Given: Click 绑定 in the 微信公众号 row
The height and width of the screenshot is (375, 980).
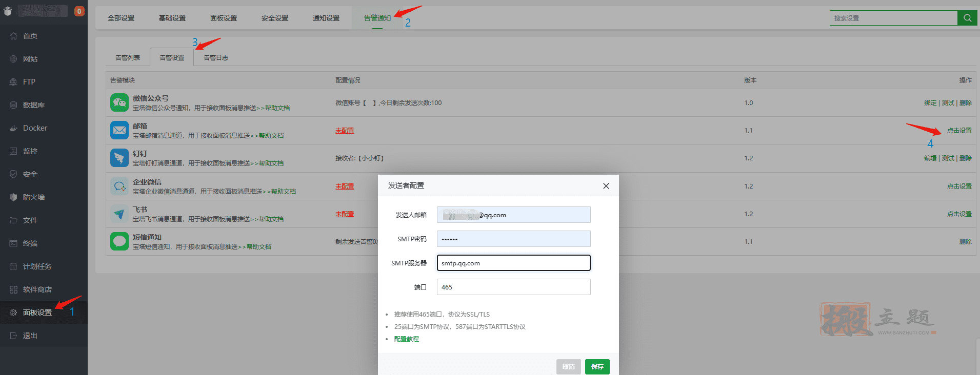Looking at the screenshot, I should pos(930,103).
